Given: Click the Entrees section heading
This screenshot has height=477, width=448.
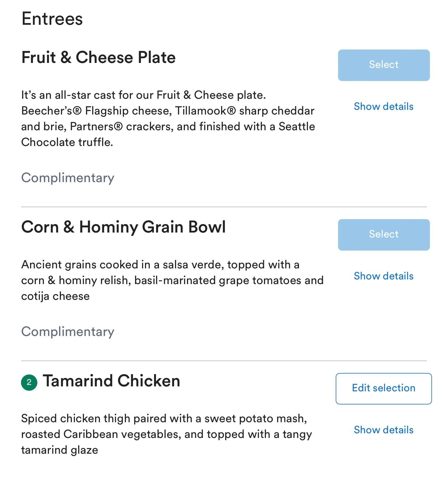Looking at the screenshot, I should click(52, 19).
